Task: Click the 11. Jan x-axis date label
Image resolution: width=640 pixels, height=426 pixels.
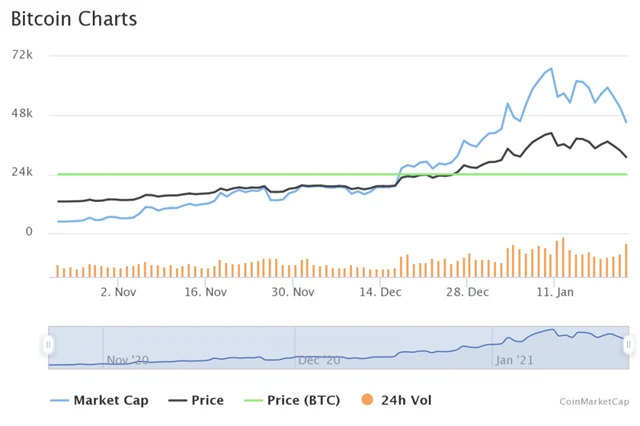Action: pyautogui.click(x=555, y=292)
